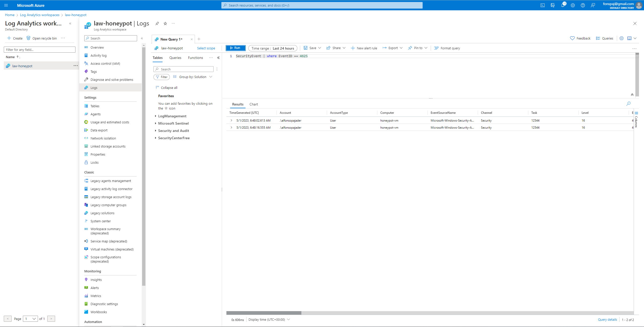Change Time range: Last 24 hours

(273, 48)
